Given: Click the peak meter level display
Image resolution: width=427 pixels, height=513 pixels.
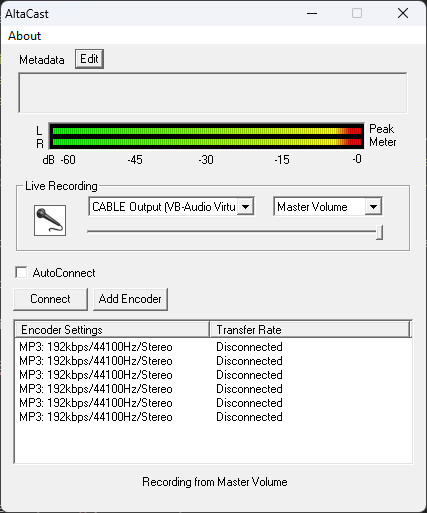Looking at the screenshot, I should coord(206,136).
